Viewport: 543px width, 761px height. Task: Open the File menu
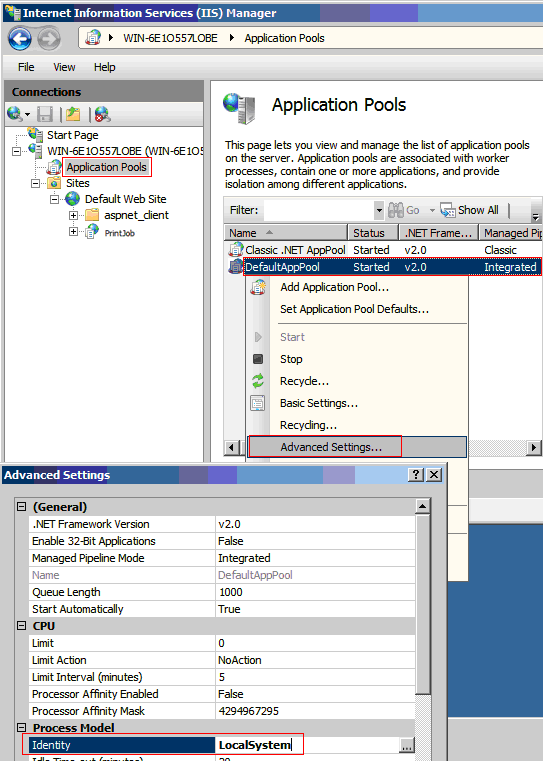click(x=26, y=67)
